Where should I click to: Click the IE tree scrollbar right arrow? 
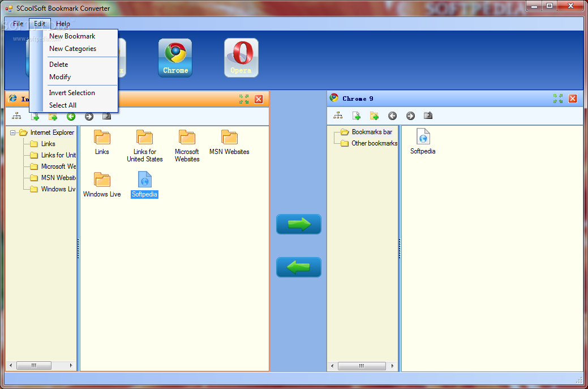tap(71, 365)
